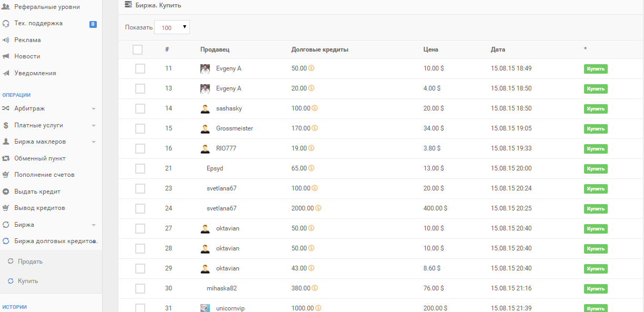Click Купить button for row 11

596,68
